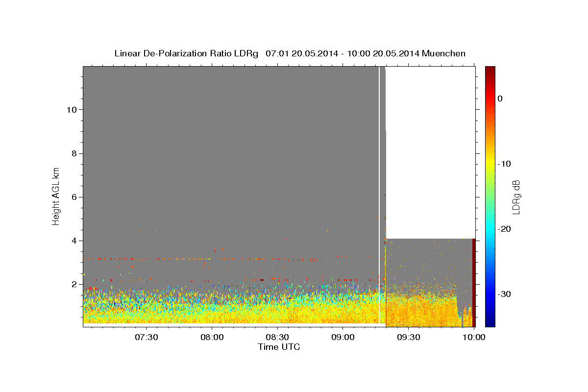Click the white data gap above 4 km

tap(430, 152)
